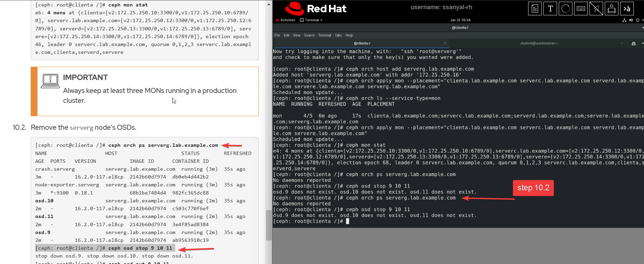
Task: Click the 'osd.10' row name in guide
Action: click(44, 201)
